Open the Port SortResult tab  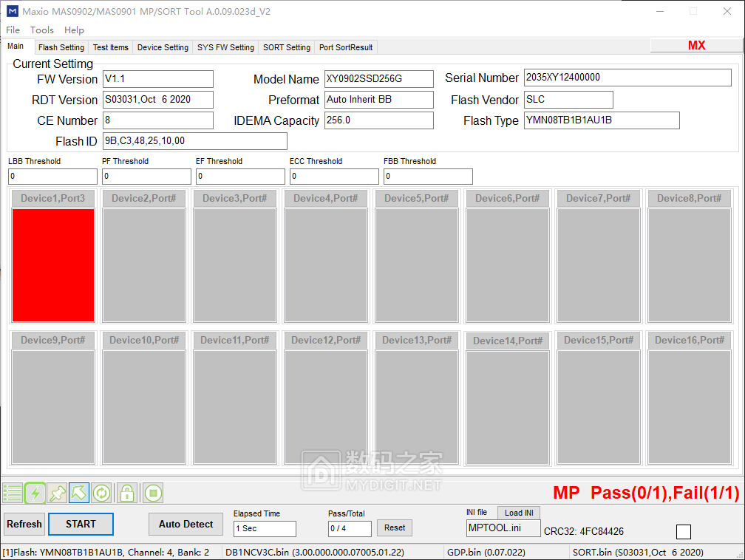pos(346,47)
